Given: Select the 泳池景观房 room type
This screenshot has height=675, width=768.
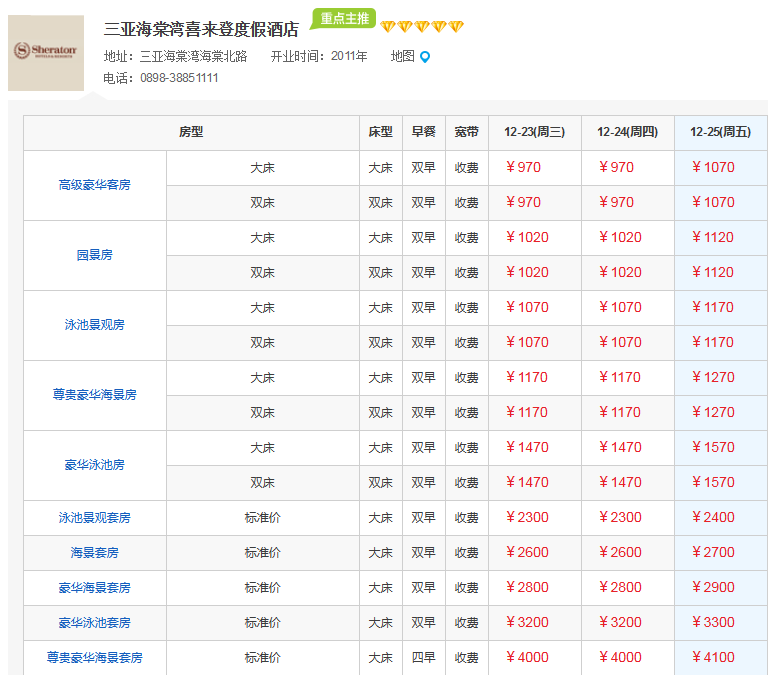Looking at the screenshot, I should point(95,325).
